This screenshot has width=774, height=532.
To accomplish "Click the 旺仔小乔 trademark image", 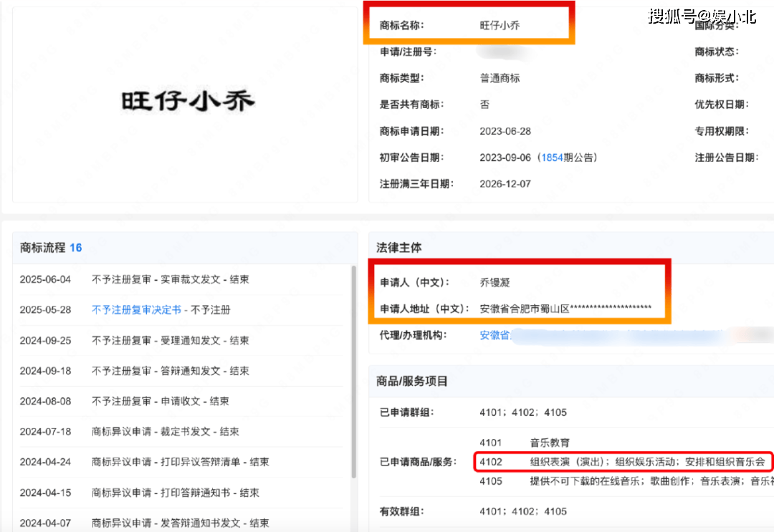I will (188, 100).
